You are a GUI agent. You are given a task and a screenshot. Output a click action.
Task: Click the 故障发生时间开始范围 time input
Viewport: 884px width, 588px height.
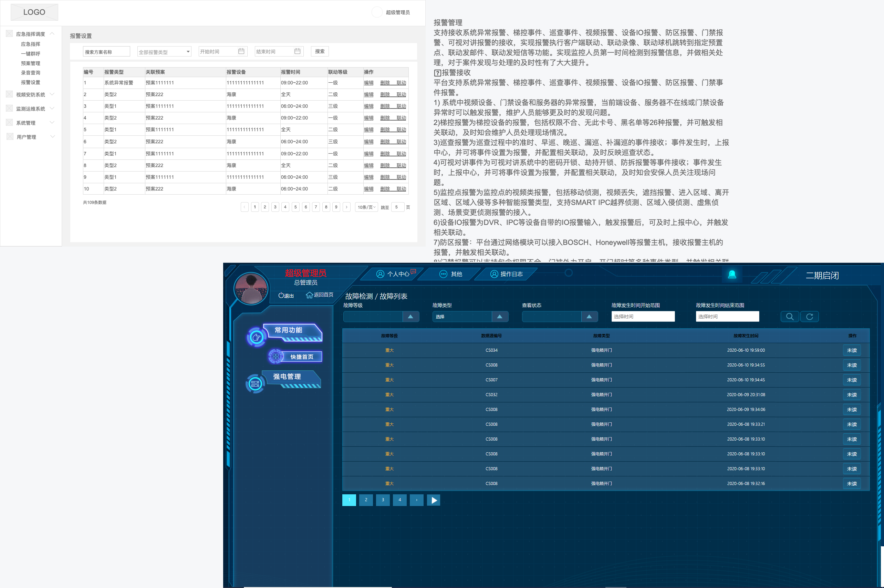643,317
